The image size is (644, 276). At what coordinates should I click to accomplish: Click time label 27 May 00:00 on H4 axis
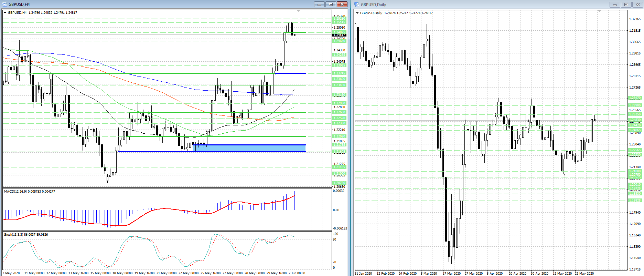[233, 273]
